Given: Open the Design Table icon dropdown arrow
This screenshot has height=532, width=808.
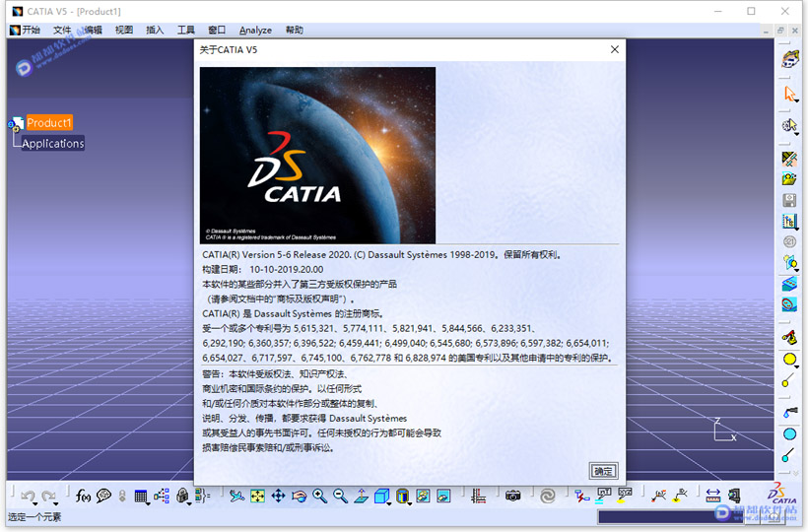Looking at the screenshot, I should [x=148, y=503].
